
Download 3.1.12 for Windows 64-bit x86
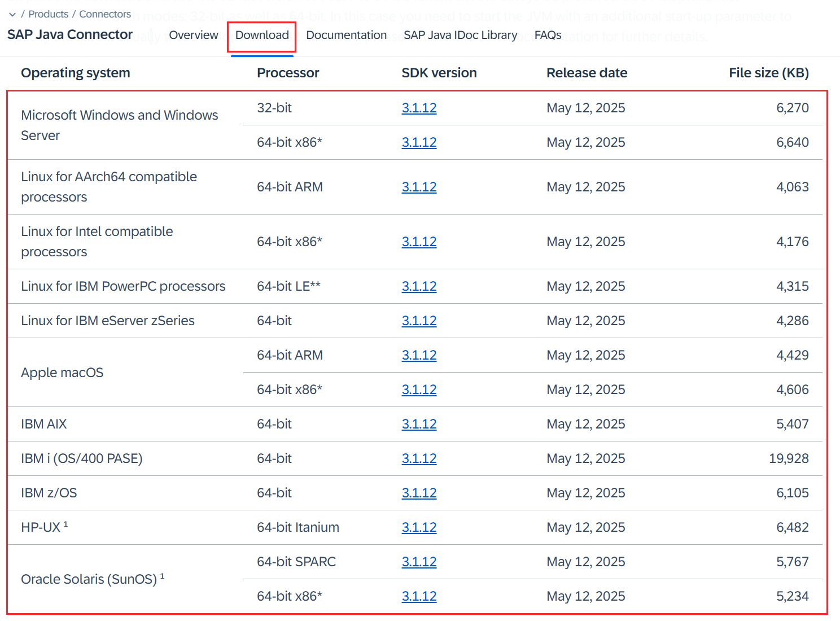[419, 142]
